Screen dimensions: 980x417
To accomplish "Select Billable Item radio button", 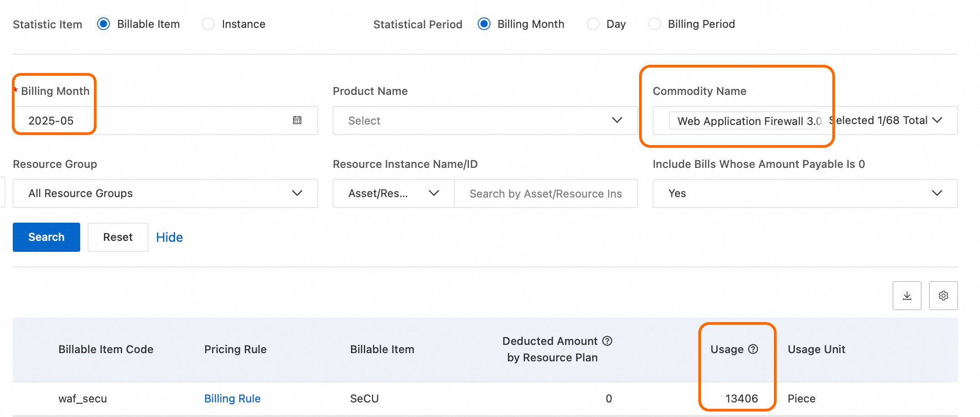I will pyautogui.click(x=104, y=24).
